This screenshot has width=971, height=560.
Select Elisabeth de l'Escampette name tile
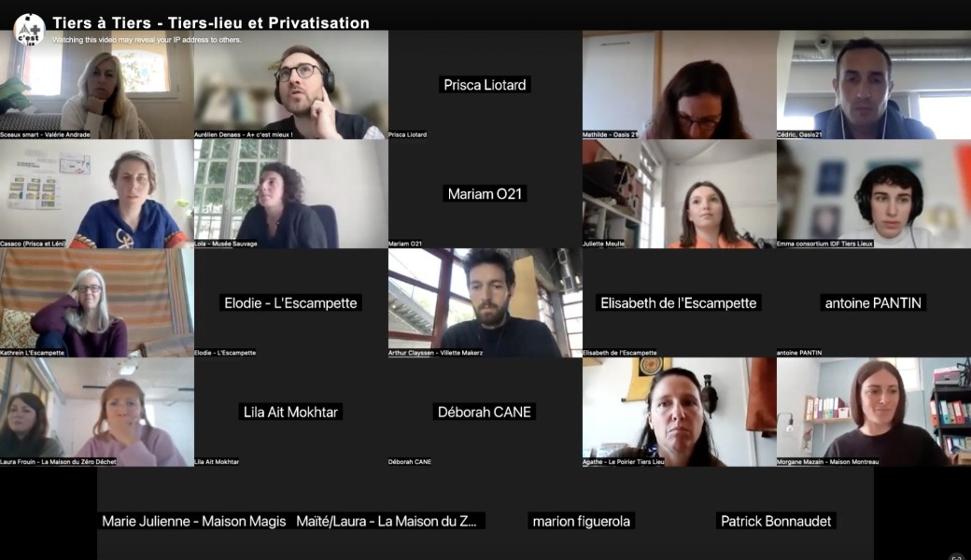tap(680, 302)
